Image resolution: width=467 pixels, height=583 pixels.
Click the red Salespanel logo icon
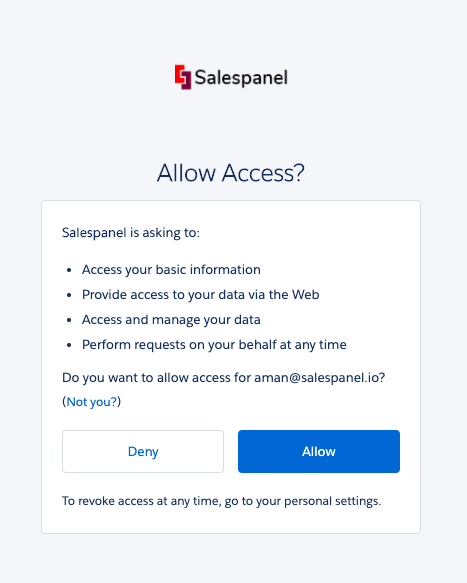[183, 77]
